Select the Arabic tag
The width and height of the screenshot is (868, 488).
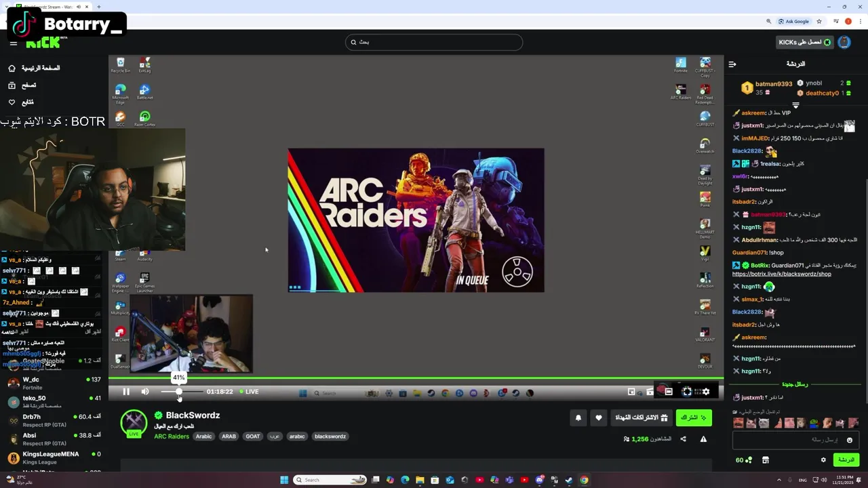pyautogui.click(x=204, y=436)
